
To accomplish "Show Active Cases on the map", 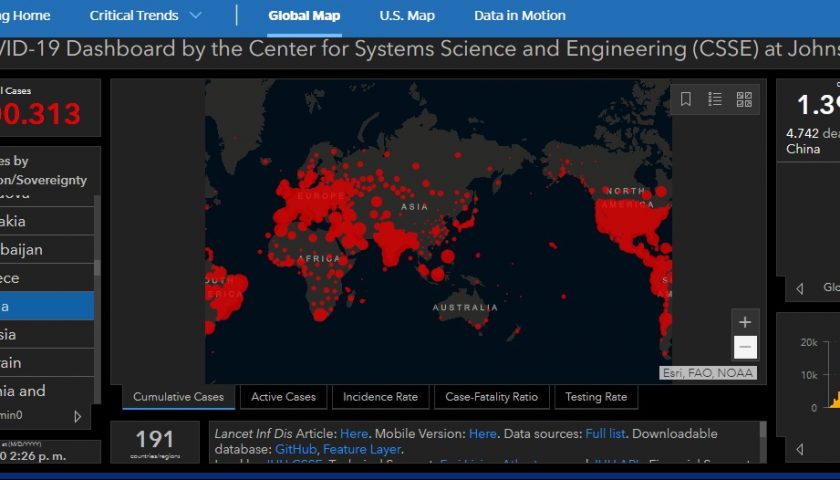I will point(283,397).
